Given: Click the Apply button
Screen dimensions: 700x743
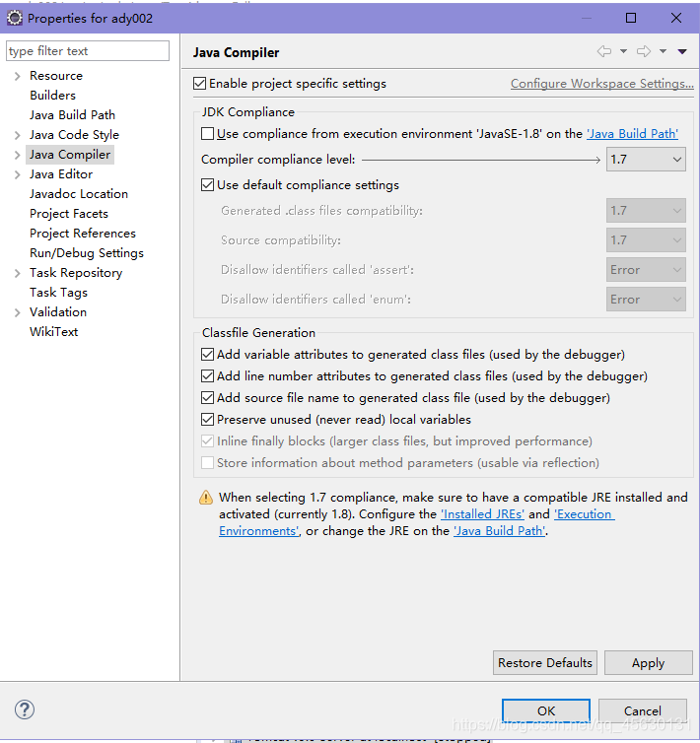Looking at the screenshot, I should click(649, 662).
